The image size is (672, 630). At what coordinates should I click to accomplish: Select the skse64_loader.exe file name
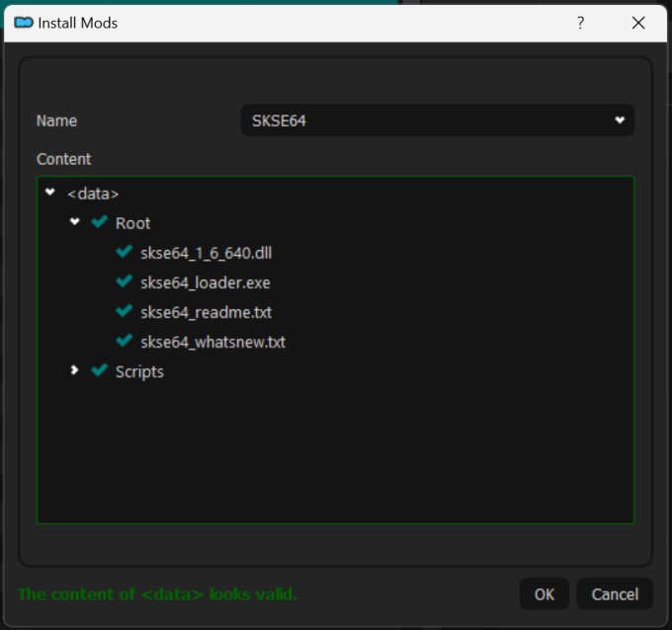(x=205, y=283)
